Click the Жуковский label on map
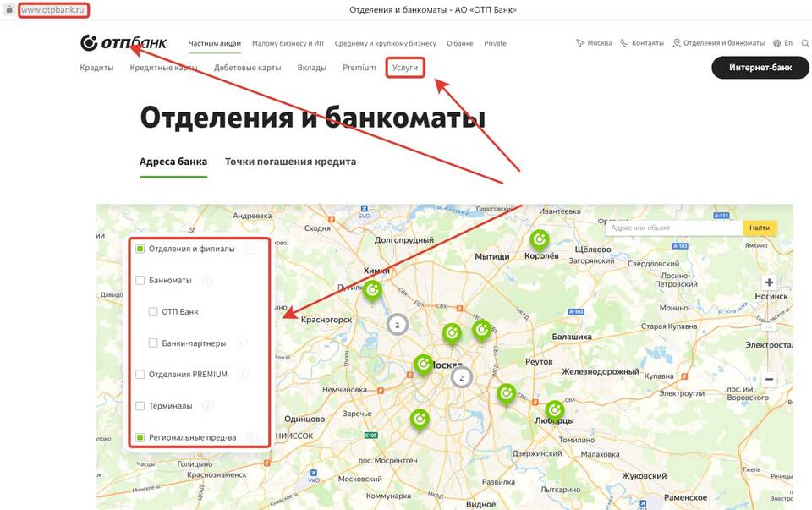This screenshot has height=510, width=812. tap(645, 476)
